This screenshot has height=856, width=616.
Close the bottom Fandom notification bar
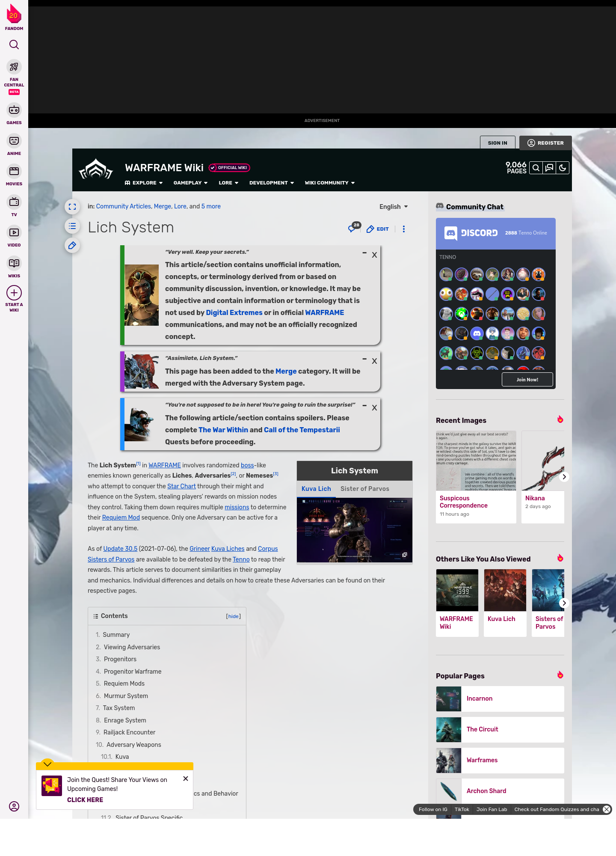[607, 809]
